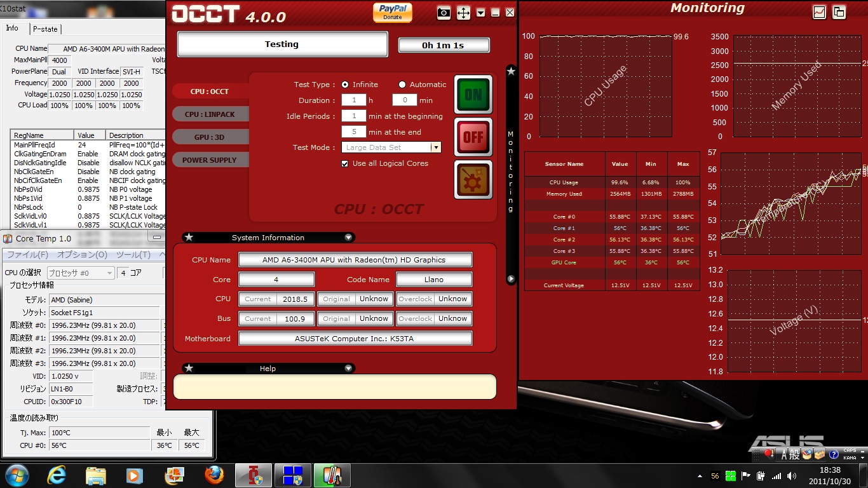Click K10stat RegName column header
This screenshot has height=488, width=868.
(x=43, y=135)
